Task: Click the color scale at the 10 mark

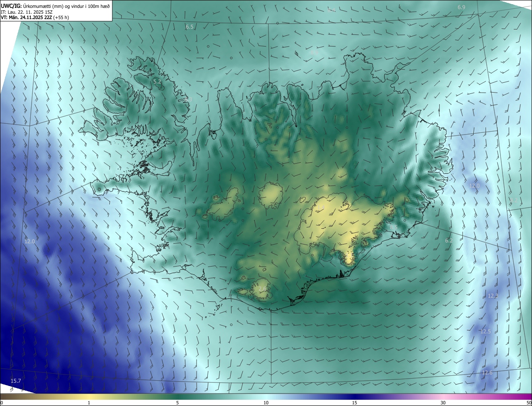Action: pyautogui.click(x=266, y=403)
